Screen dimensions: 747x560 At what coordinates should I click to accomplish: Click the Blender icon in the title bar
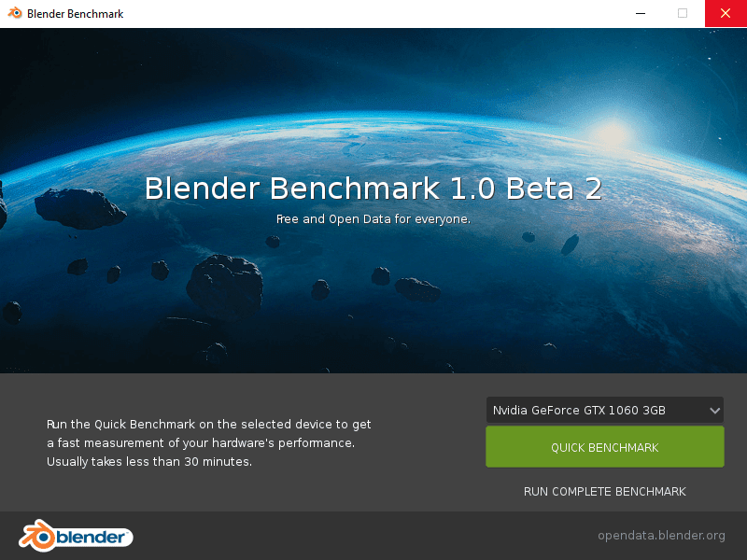15,13
